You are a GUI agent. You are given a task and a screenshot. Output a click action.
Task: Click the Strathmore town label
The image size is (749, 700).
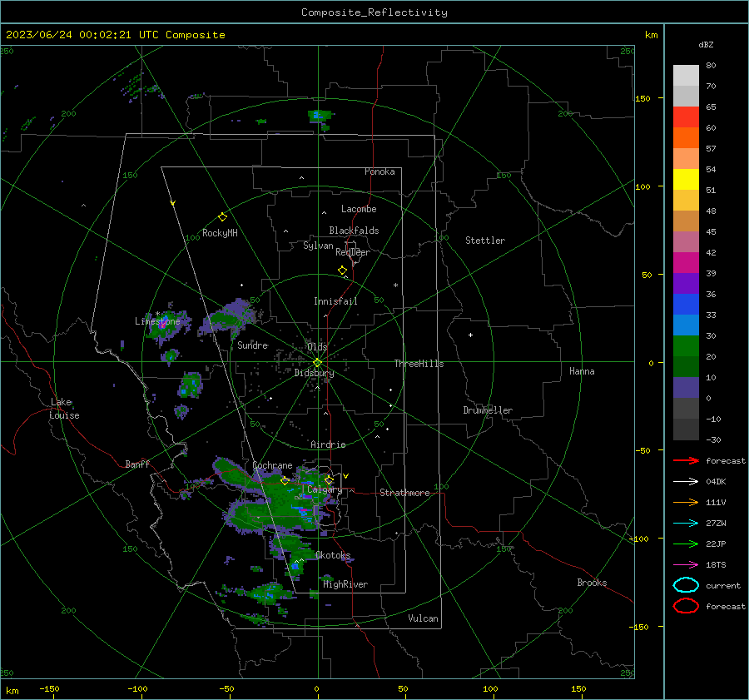pyautogui.click(x=404, y=493)
